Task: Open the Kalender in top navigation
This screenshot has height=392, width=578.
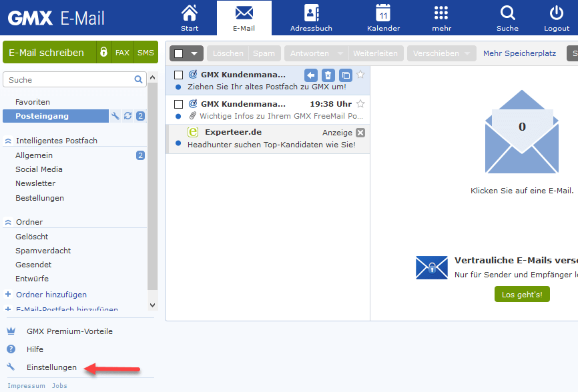Action: 383,13
